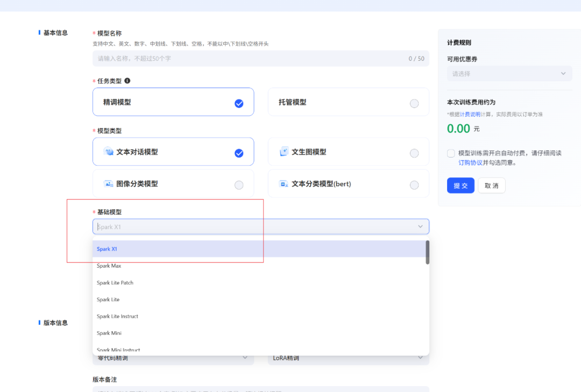This screenshot has height=392, width=581.
Task: Select Spark X1 from the list
Action: click(259, 249)
